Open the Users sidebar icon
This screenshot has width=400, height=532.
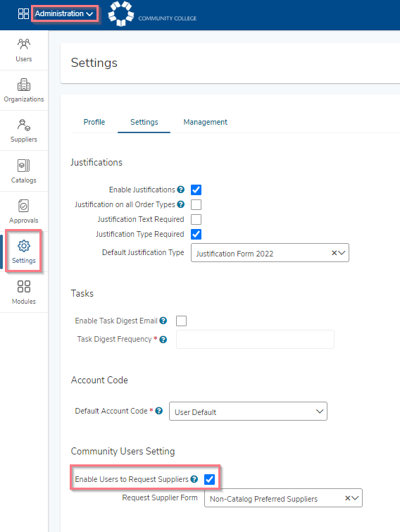[24, 50]
